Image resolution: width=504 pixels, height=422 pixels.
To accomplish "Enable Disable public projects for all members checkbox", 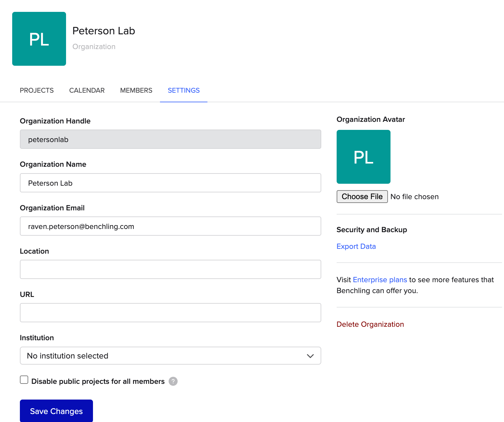I will pyautogui.click(x=24, y=380).
